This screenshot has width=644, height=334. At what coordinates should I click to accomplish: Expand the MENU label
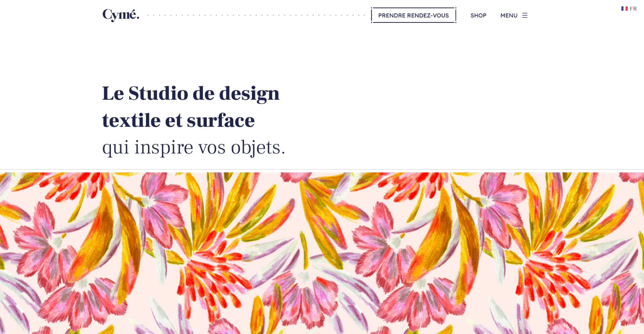point(509,15)
